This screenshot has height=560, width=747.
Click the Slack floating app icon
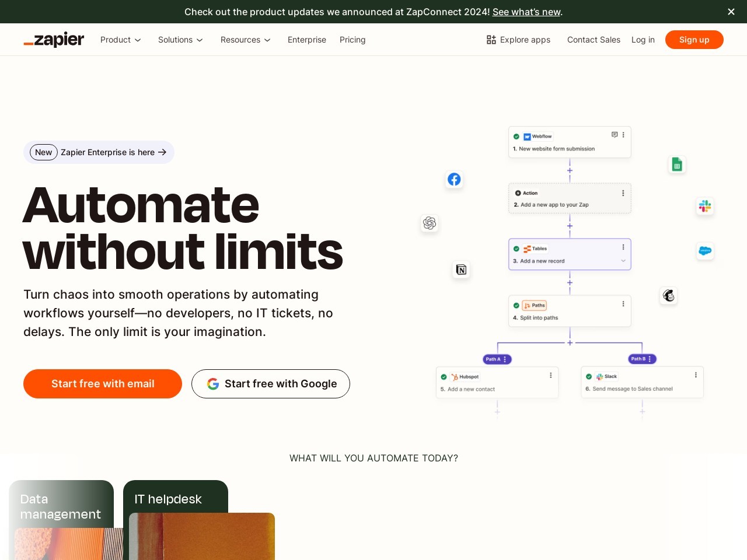[x=705, y=206]
